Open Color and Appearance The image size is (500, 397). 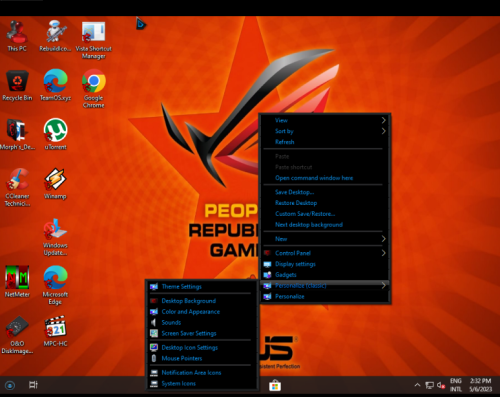[x=202, y=312]
